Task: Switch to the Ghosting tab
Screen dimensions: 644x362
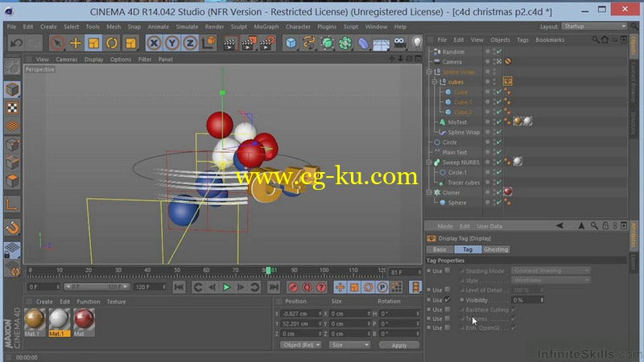Action: 496,249
